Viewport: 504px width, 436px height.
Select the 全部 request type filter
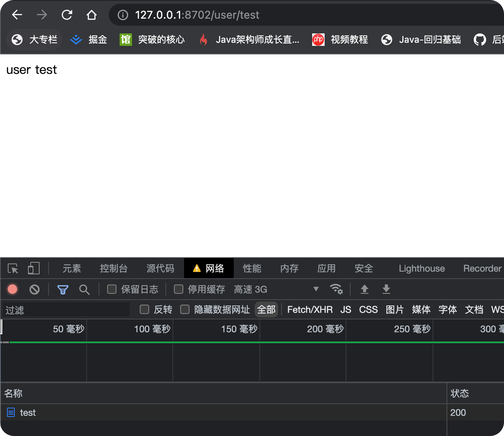266,310
